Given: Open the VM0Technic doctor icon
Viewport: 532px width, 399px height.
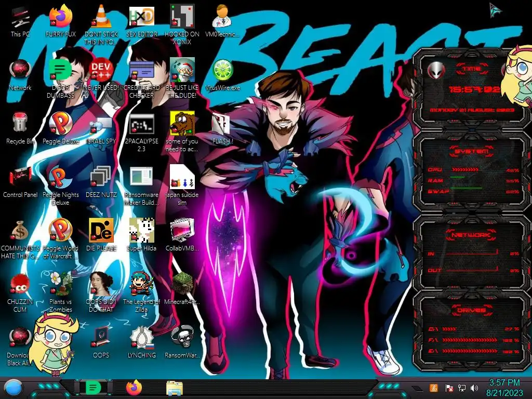Looking at the screenshot, I should [222, 21].
